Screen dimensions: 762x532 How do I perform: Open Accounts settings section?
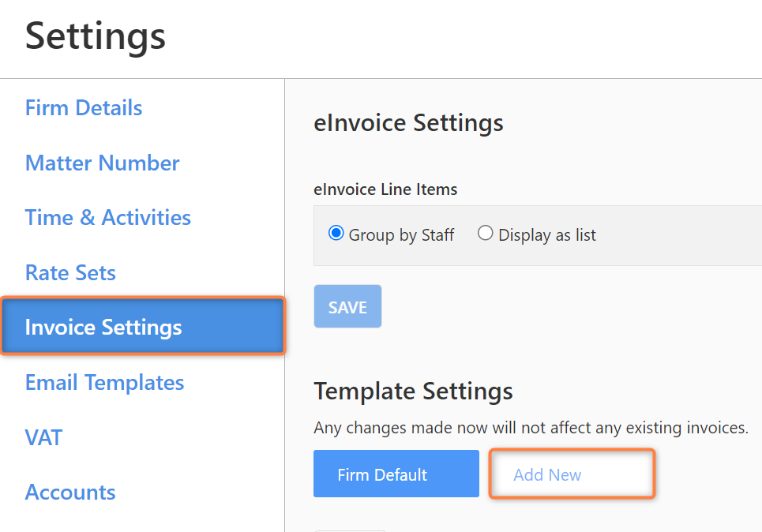(x=70, y=493)
